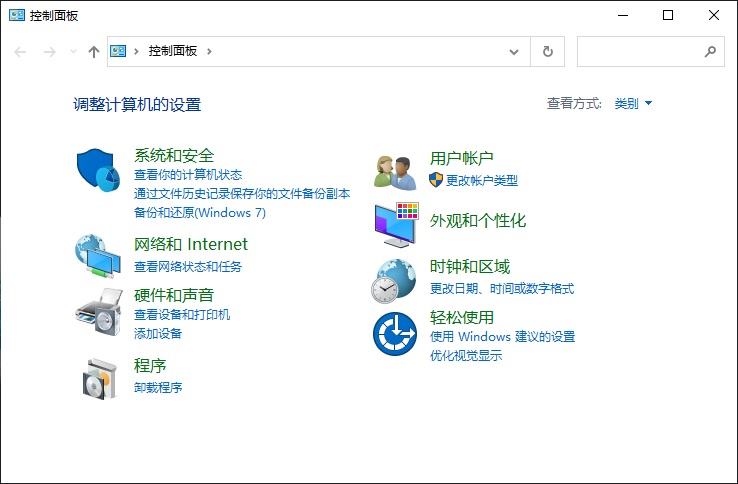Click the UAC shield beside 更改帐户类型
Image resolution: width=738 pixels, height=484 pixels.
(436, 179)
